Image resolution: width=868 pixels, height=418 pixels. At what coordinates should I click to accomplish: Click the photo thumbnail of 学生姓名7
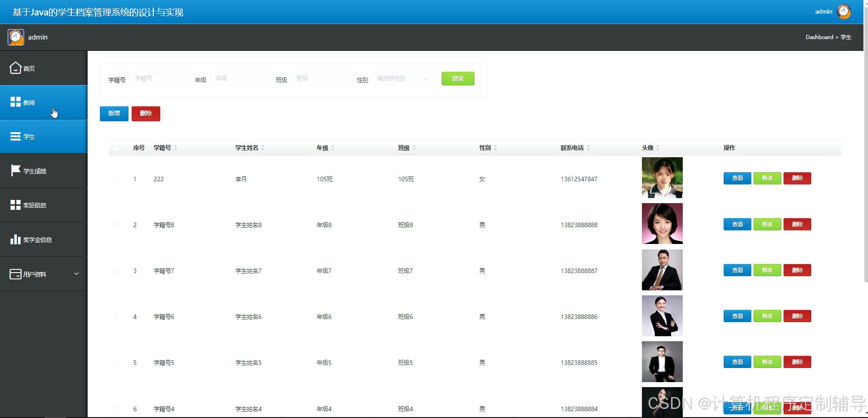662,270
